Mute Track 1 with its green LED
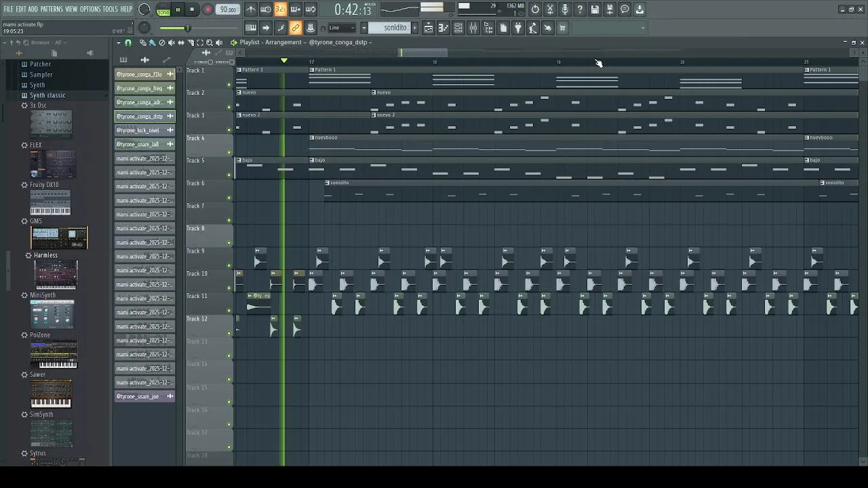The height and width of the screenshot is (488, 868). (229, 85)
